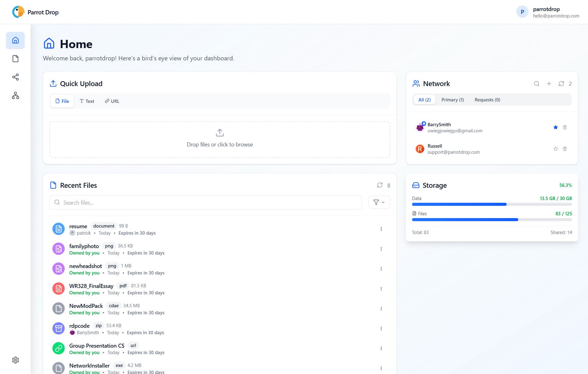Switch to the Text upload tab

click(87, 101)
